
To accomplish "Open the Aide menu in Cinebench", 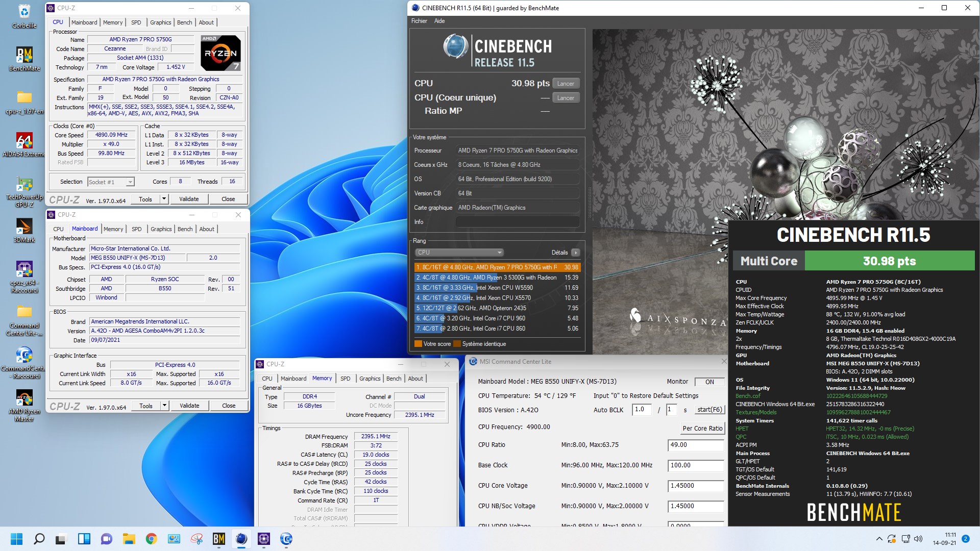I will point(439,21).
